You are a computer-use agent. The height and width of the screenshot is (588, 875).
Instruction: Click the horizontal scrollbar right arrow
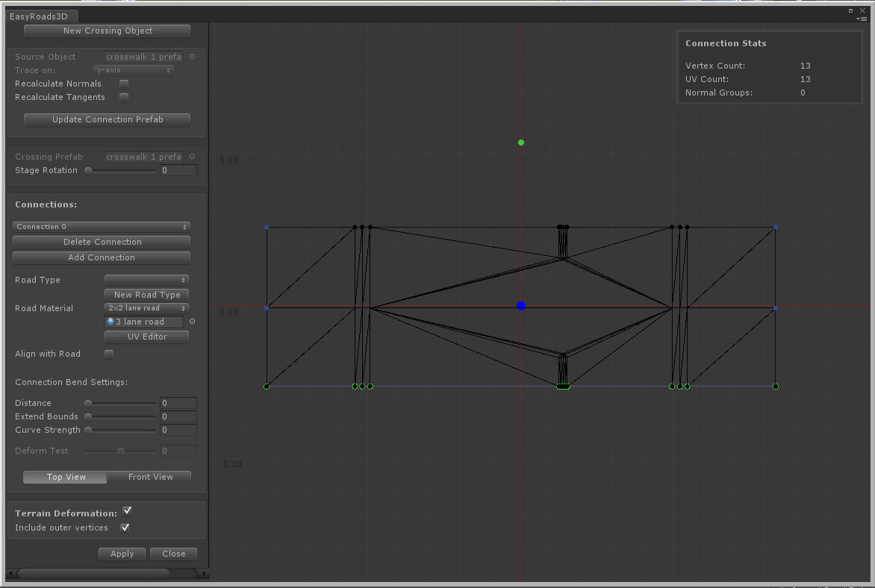205,574
